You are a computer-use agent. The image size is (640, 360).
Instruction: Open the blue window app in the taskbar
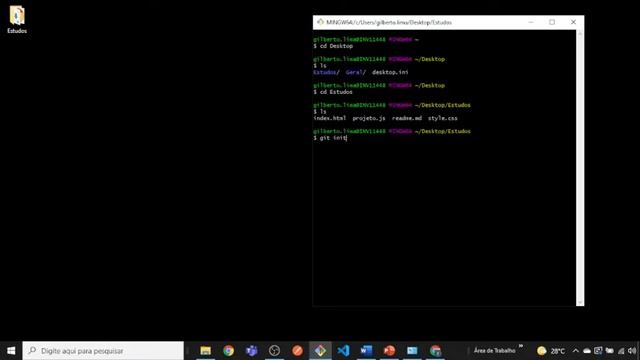(412, 351)
